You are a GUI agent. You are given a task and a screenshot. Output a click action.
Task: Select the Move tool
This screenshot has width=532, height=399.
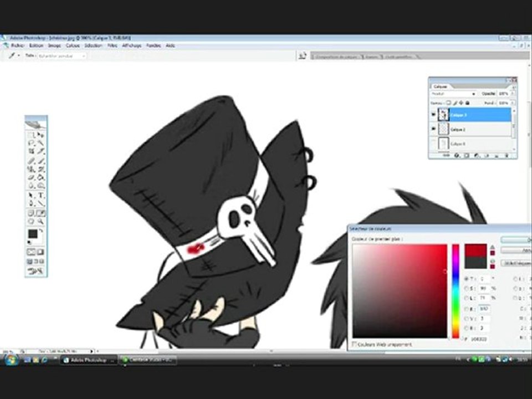(x=40, y=135)
